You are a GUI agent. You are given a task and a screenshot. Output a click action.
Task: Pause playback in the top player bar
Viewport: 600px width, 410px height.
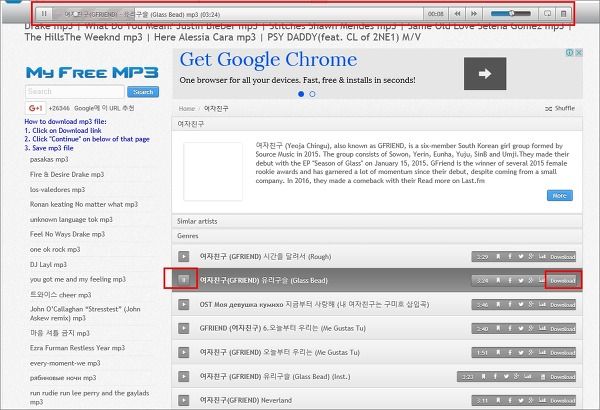coord(44,14)
